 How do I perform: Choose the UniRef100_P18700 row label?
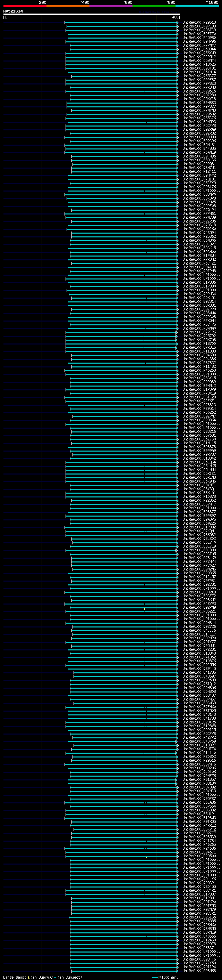[199, 343]
